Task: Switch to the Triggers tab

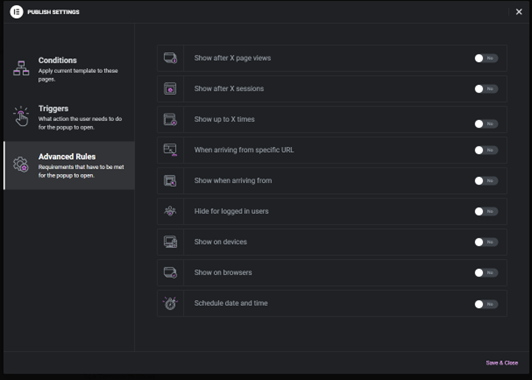Action: click(69, 117)
